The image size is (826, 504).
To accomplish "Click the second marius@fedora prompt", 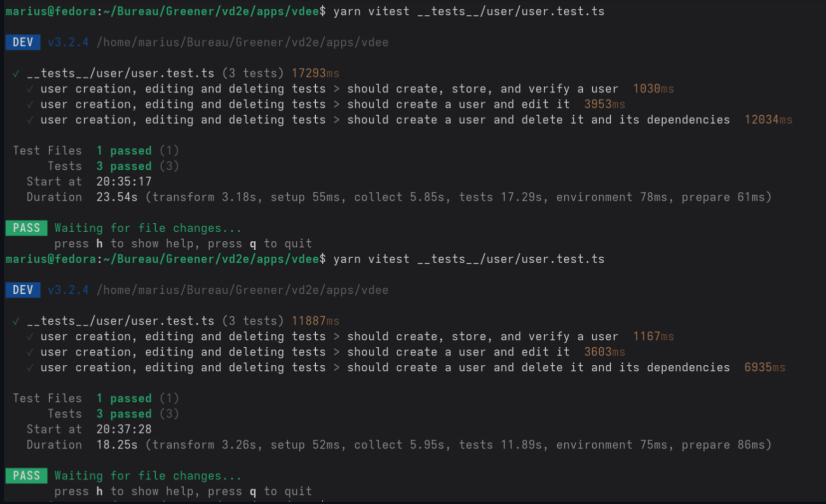I will pos(50,259).
